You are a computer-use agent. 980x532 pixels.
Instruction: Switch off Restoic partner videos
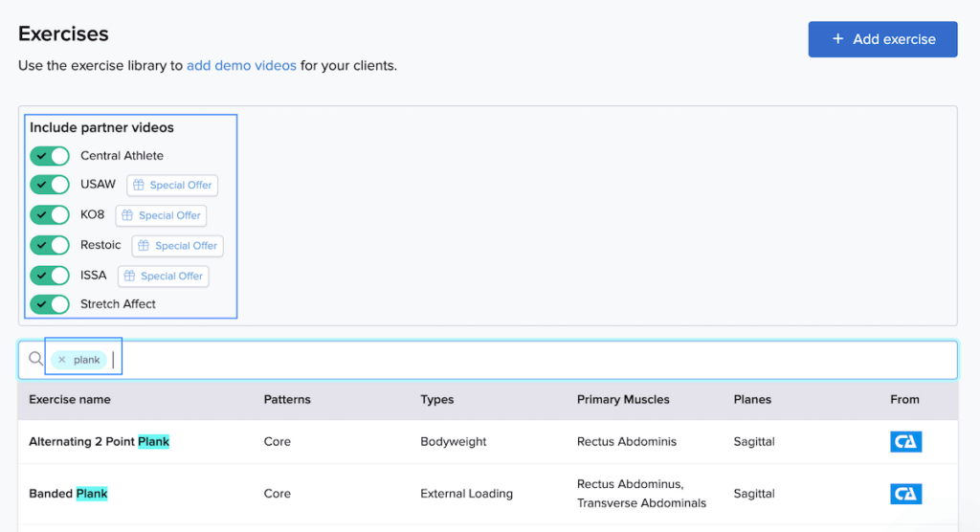click(50, 246)
